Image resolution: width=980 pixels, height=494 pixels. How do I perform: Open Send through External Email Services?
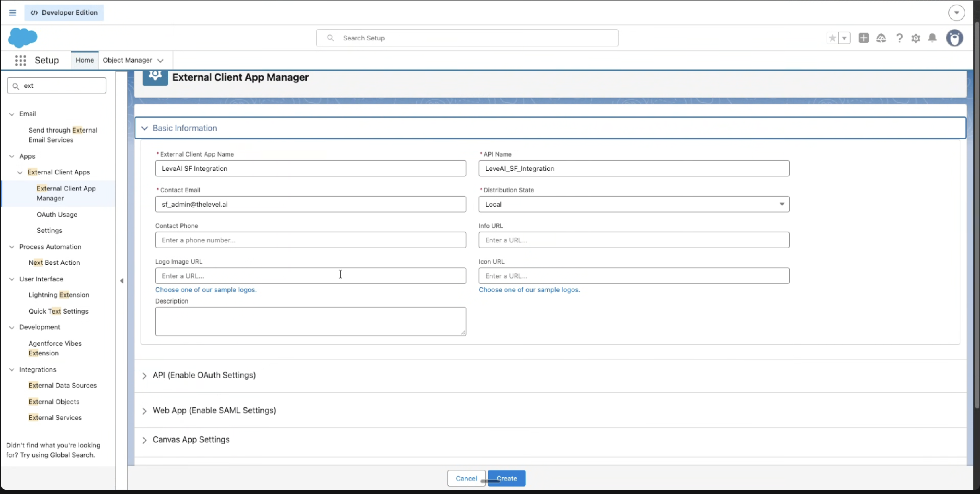pos(63,135)
